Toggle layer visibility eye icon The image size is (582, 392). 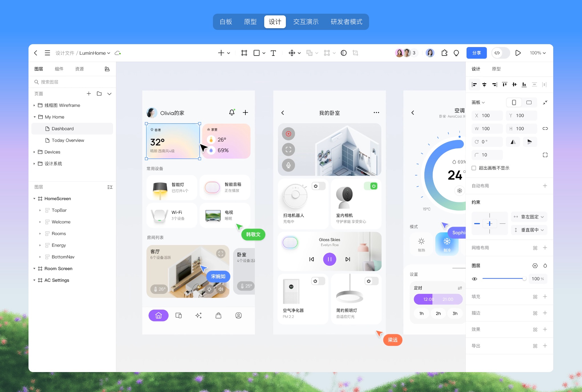[475, 279]
